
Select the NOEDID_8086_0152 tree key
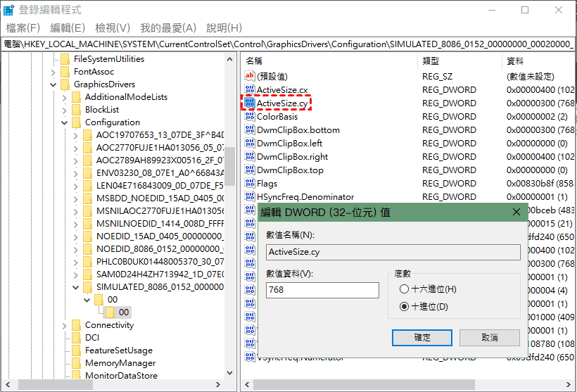(160, 249)
